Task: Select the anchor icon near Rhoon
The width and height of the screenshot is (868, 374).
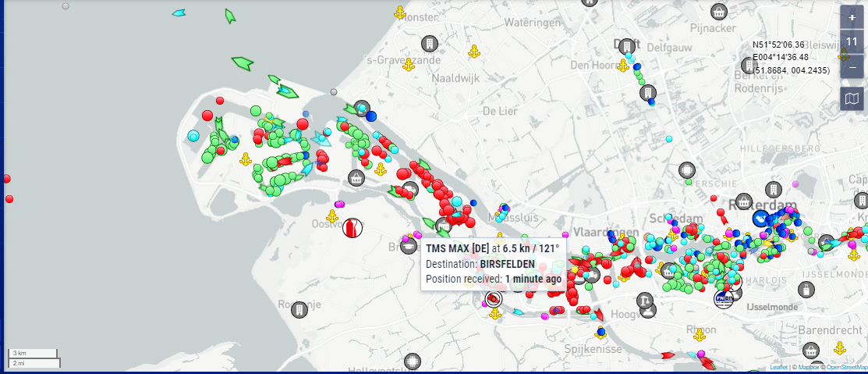Action: click(x=700, y=335)
